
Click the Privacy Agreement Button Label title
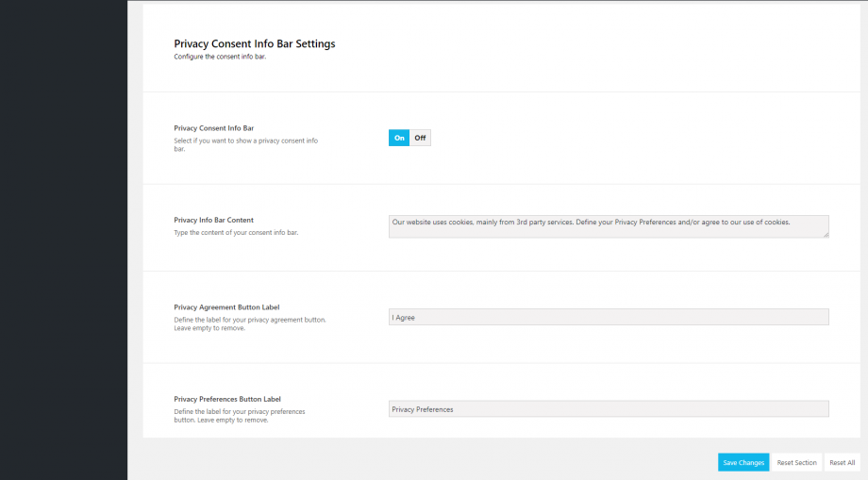pos(226,306)
